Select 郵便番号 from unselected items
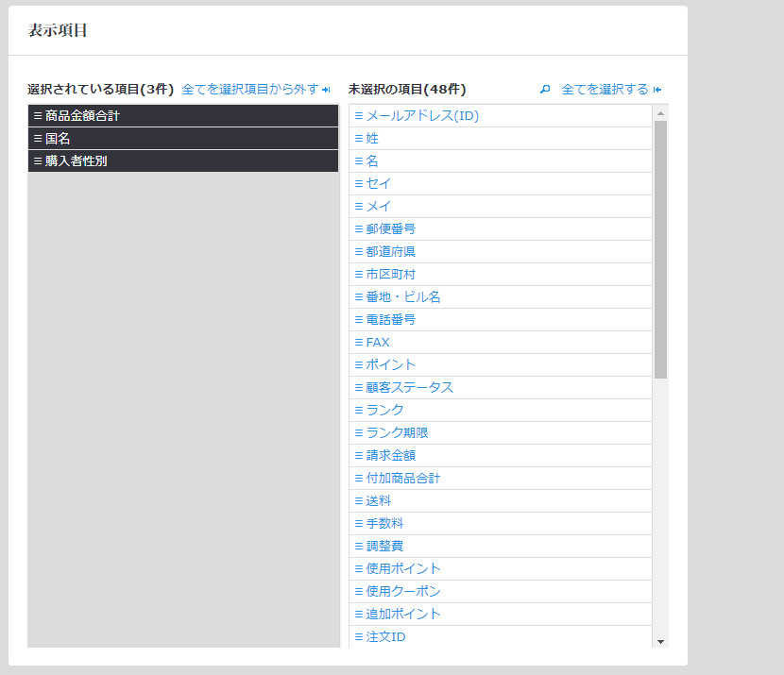Viewport: 784px width, 675px height. click(x=391, y=229)
